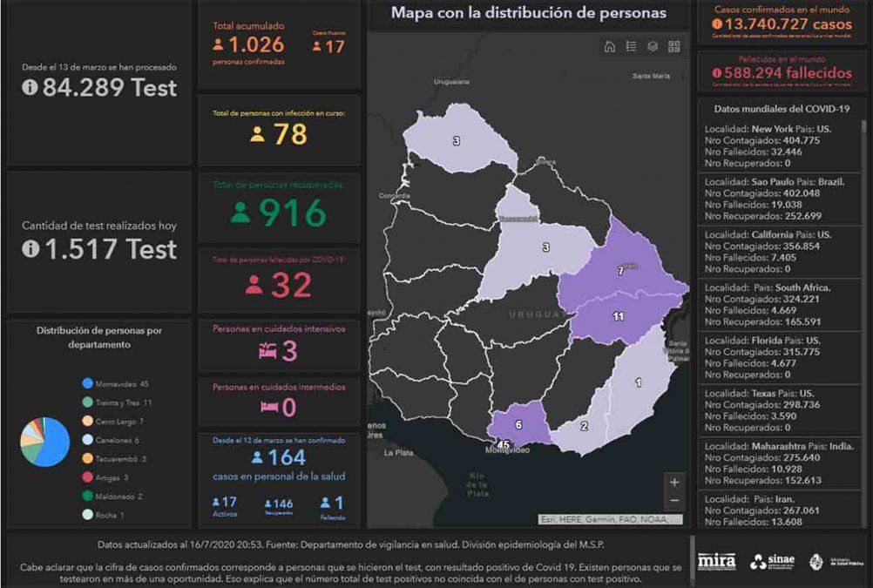Zoom in on the map with plus button
Image resolution: width=873 pixels, height=588 pixels.
coord(674,482)
